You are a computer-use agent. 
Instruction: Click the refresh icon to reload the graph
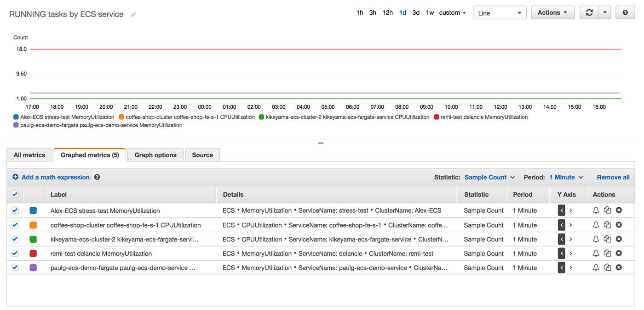[589, 12]
